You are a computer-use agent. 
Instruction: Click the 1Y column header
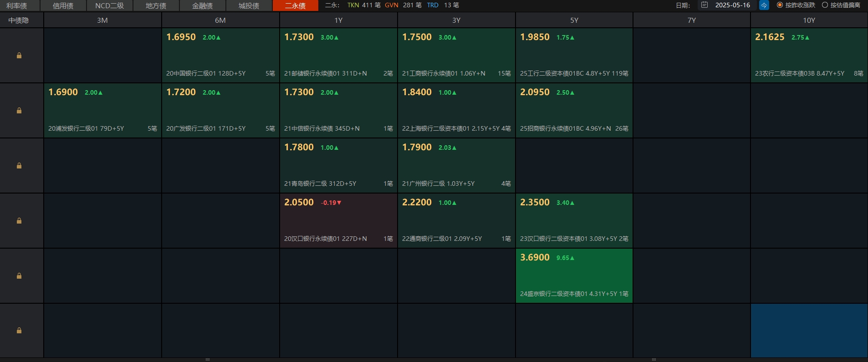click(x=338, y=20)
